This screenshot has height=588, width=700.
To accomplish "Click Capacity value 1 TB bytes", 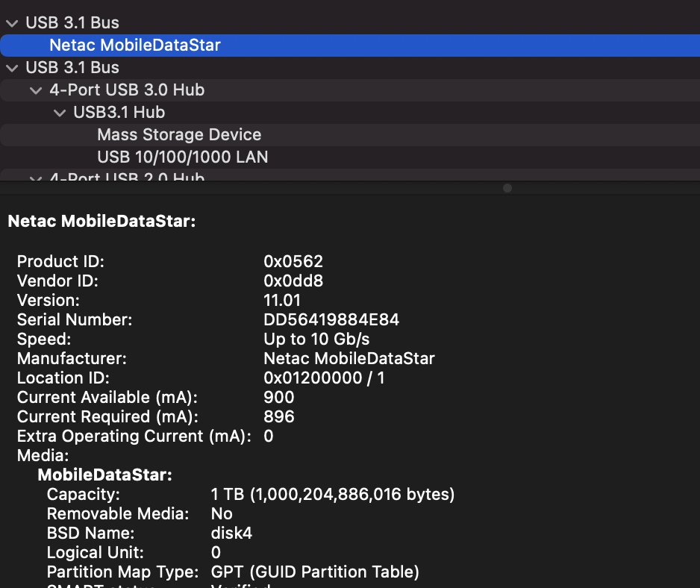I will (333, 494).
